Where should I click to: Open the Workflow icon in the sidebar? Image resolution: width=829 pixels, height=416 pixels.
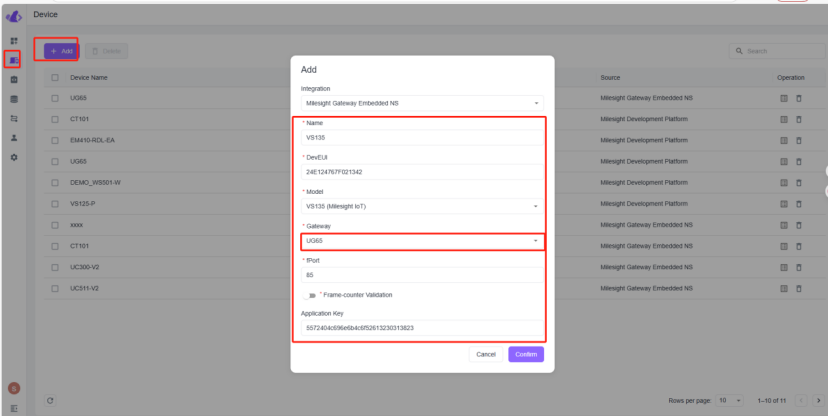[x=14, y=118]
